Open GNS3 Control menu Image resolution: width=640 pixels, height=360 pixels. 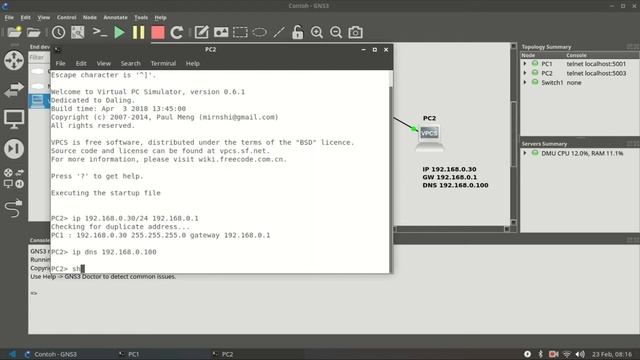tap(67, 18)
